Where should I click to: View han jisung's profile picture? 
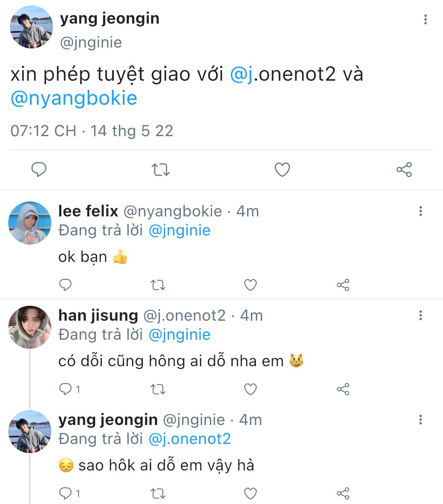[30, 327]
